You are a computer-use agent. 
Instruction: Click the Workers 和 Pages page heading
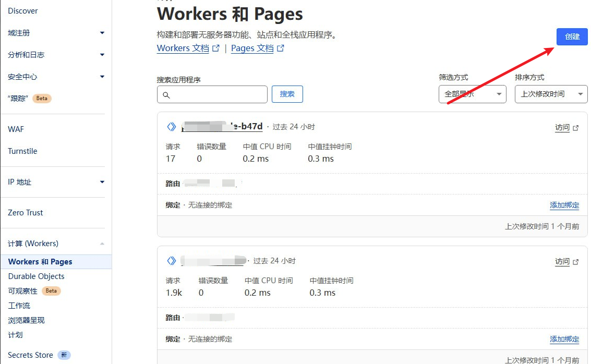[x=230, y=14]
